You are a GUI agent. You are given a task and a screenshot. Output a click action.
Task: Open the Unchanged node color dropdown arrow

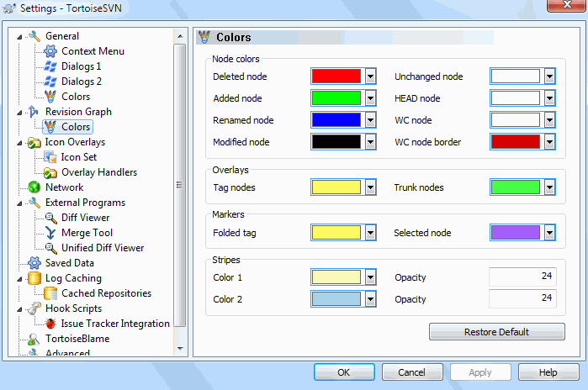click(550, 76)
